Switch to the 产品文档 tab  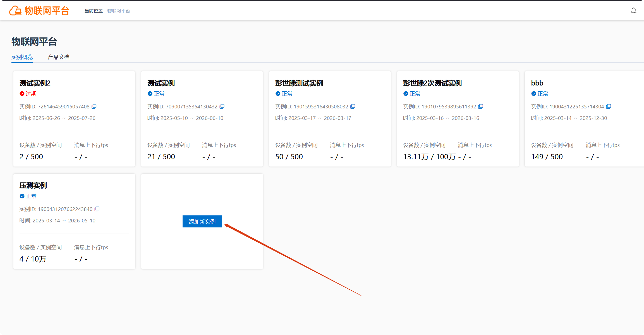pos(59,57)
